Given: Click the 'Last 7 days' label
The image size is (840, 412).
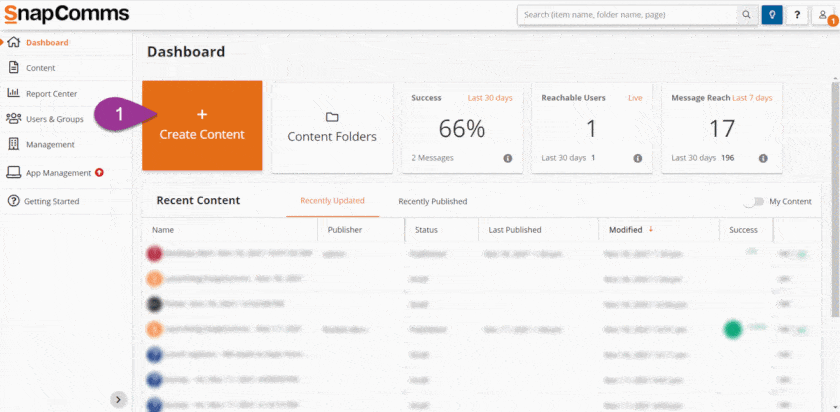Looking at the screenshot, I should (x=752, y=98).
